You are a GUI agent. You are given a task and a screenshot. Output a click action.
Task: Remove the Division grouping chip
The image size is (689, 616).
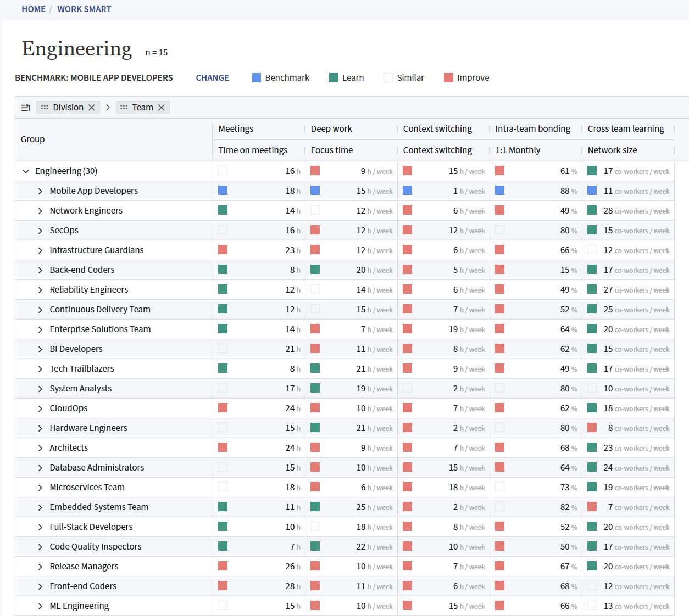[x=92, y=108]
